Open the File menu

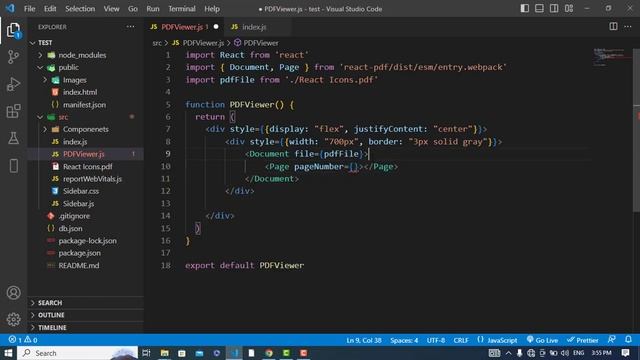pos(29,9)
